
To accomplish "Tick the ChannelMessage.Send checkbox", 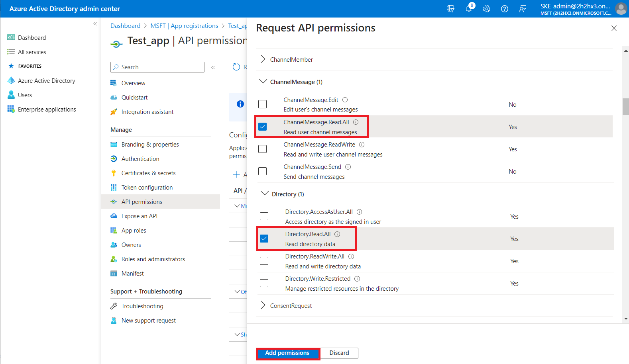I will (263, 171).
